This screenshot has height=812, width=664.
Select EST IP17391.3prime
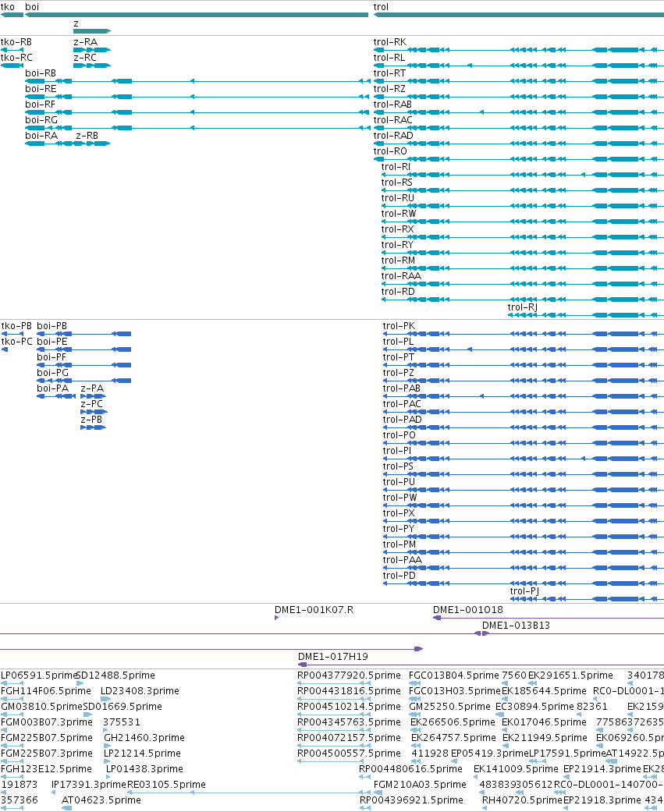(89, 785)
